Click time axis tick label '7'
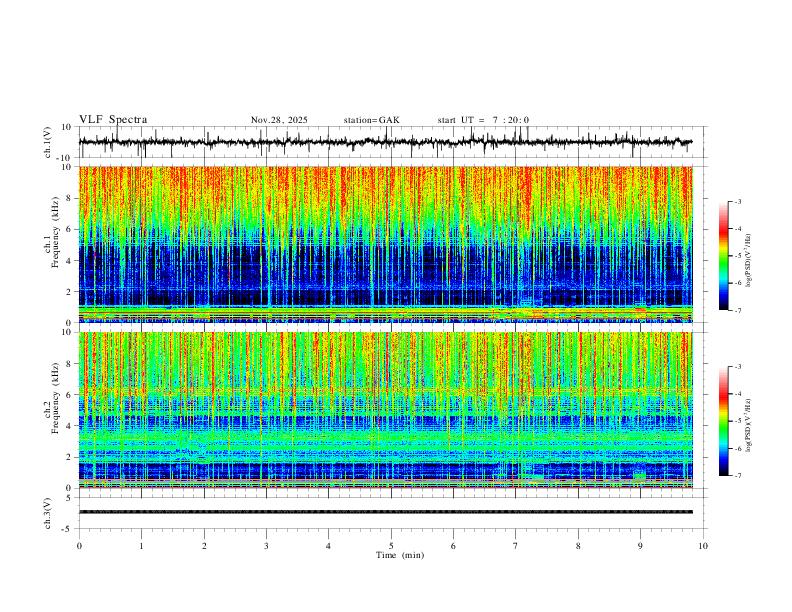This screenshot has height=612, width=792. click(516, 546)
